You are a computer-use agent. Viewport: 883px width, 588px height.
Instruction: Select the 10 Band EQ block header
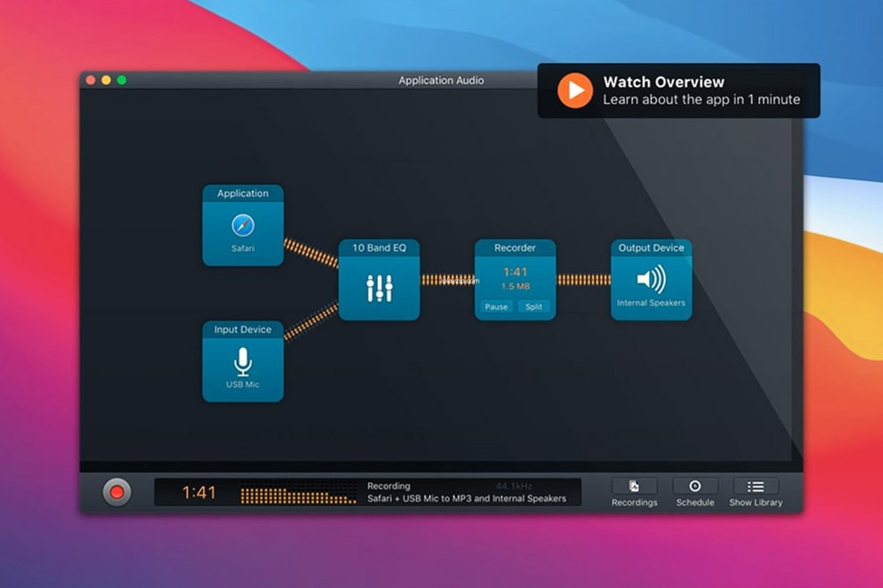[379, 248]
